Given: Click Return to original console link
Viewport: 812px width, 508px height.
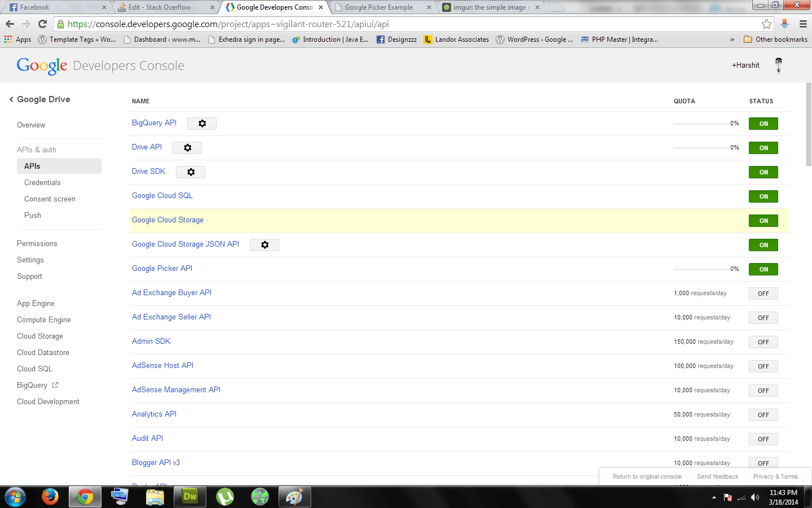Looking at the screenshot, I should pyautogui.click(x=647, y=476).
